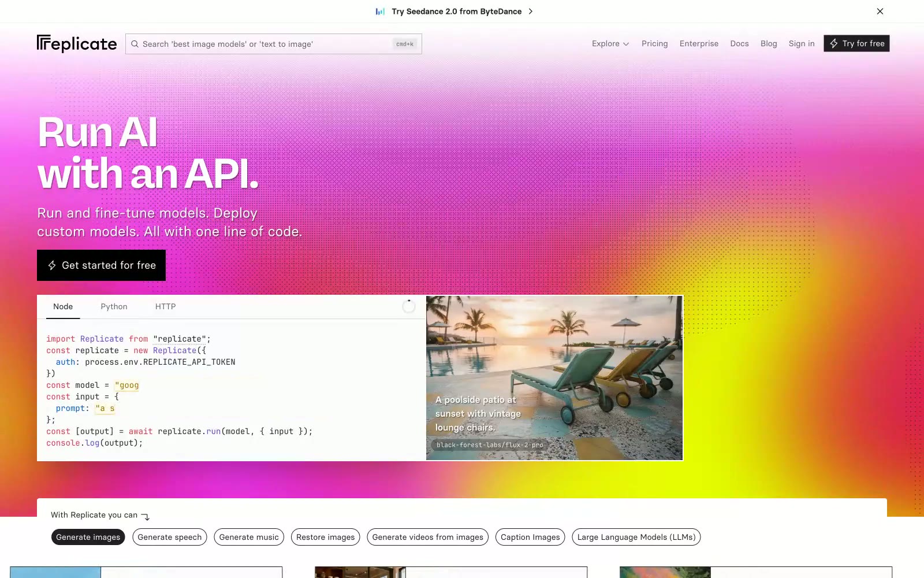Click the Replicate logo

77,44
